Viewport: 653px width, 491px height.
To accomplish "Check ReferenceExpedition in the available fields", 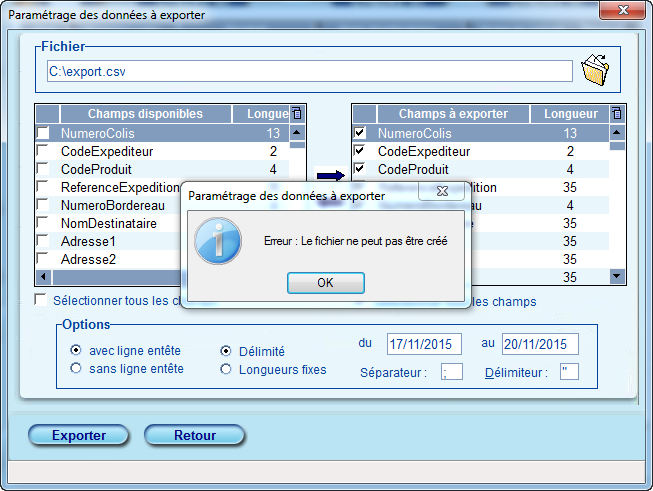I will [43, 187].
